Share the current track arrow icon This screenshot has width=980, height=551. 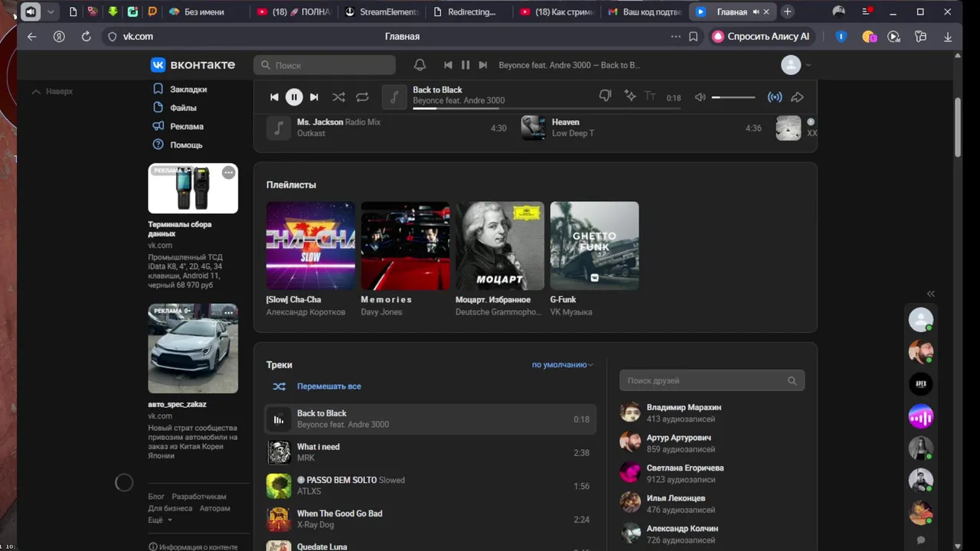797,97
